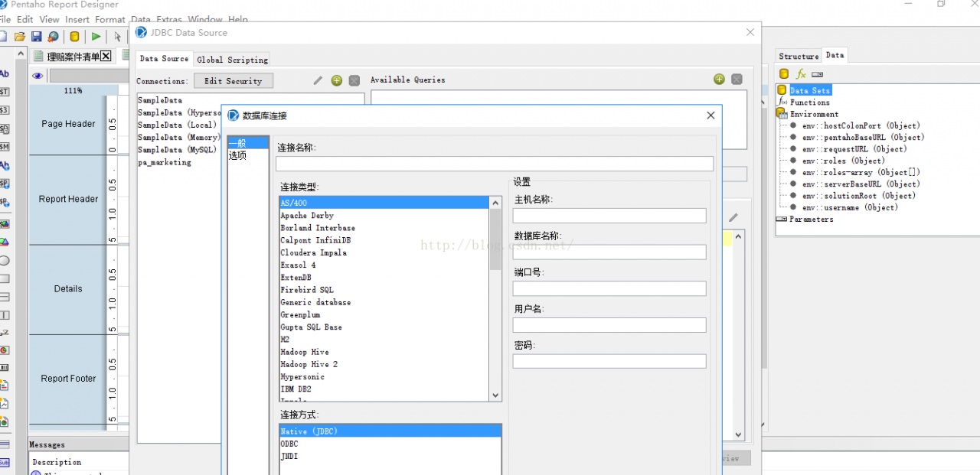Select the Environment node in Data tree
Viewport: 980px width, 475px height.
click(x=814, y=114)
